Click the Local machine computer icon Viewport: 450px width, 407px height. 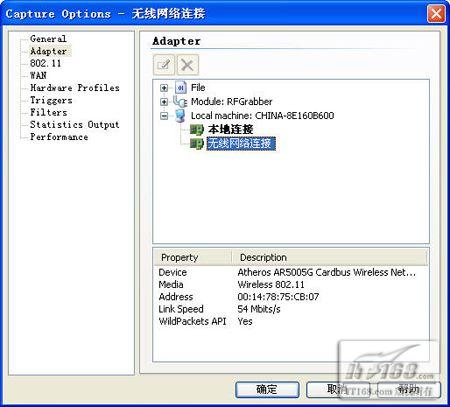[180, 116]
